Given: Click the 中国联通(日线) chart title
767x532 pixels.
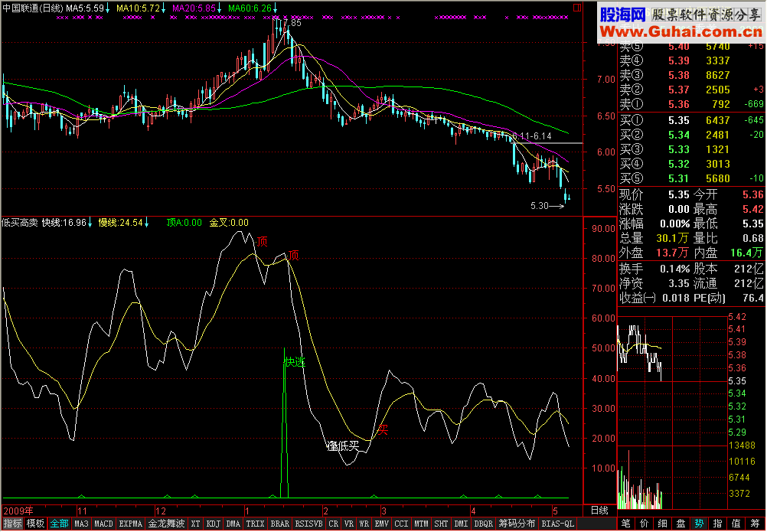Looking at the screenshot, I should pos(33,8).
